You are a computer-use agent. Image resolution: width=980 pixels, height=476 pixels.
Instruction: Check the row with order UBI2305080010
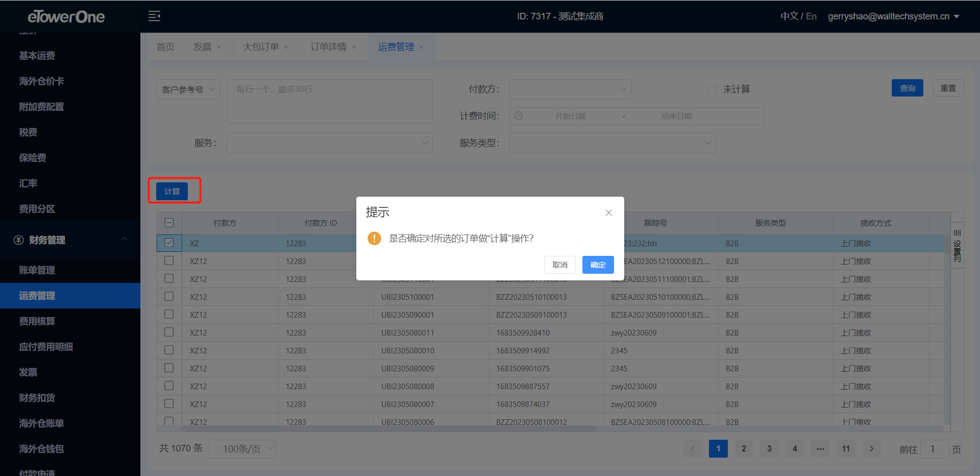(169, 350)
